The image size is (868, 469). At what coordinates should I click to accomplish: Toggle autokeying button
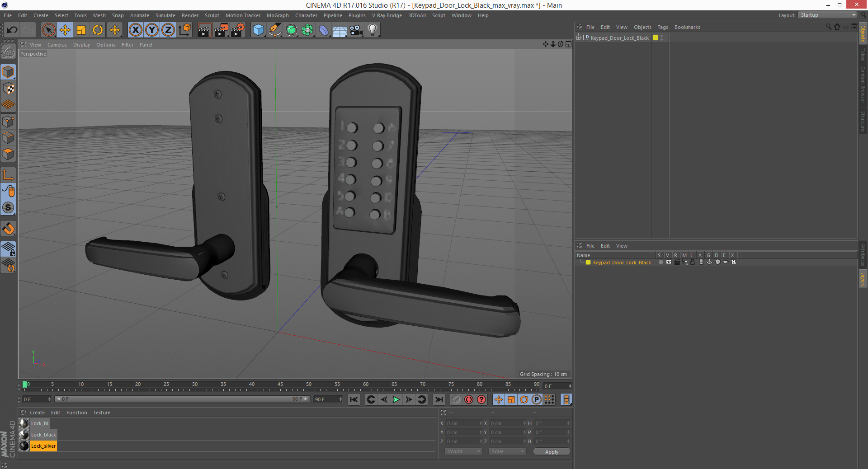click(469, 399)
